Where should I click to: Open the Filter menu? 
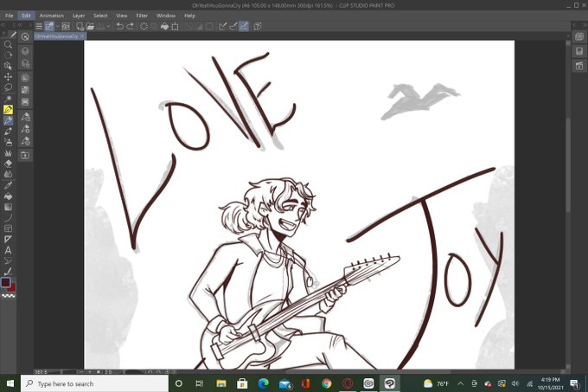142,16
